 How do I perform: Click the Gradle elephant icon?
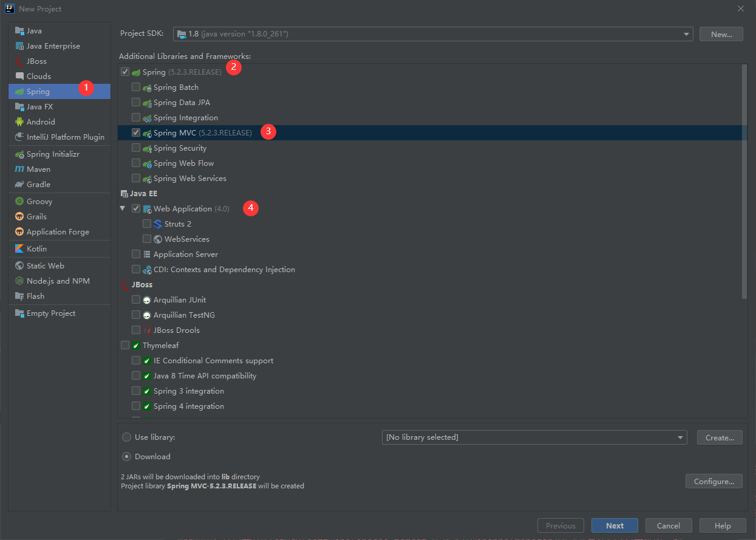[x=19, y=184]
